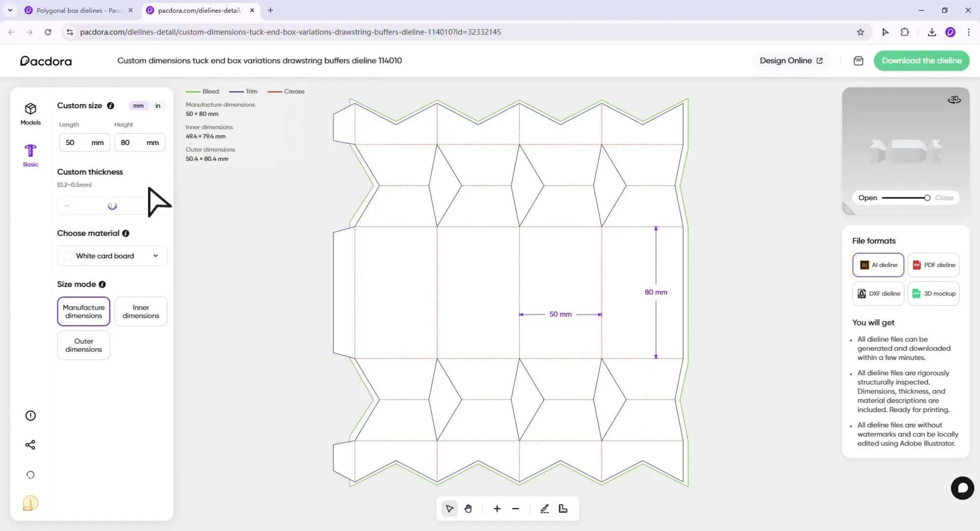Select the annotation pen tool

[x=544, y=508]
